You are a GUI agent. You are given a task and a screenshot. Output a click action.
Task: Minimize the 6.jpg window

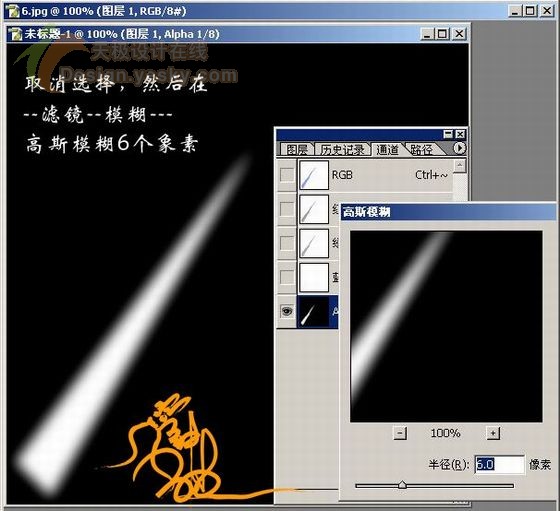(x=515, y=11)
